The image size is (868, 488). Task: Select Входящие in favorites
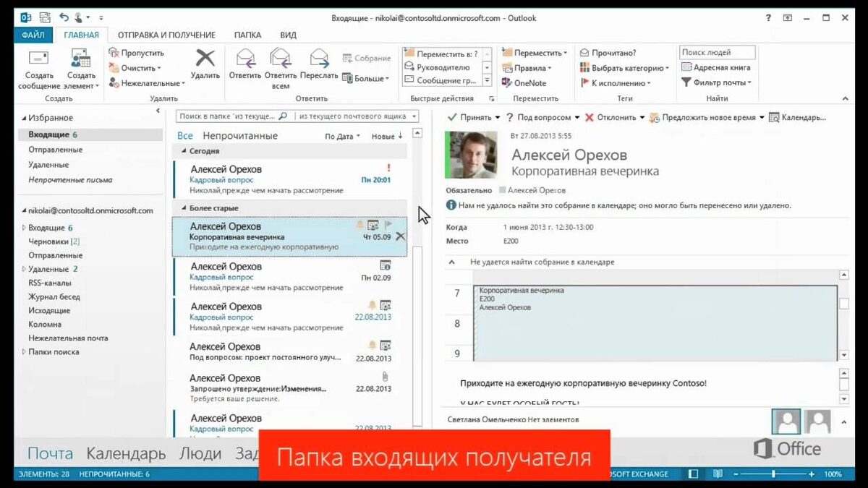click(90, 134)
